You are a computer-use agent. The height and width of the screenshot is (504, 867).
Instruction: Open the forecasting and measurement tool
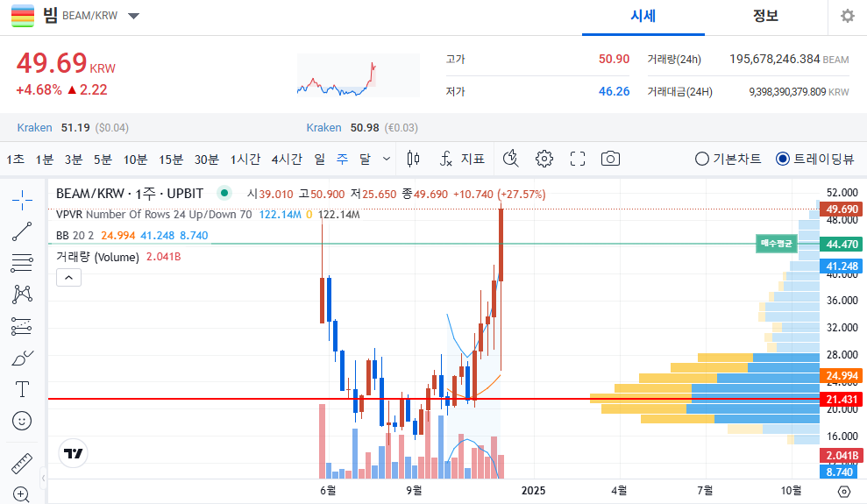22,326
